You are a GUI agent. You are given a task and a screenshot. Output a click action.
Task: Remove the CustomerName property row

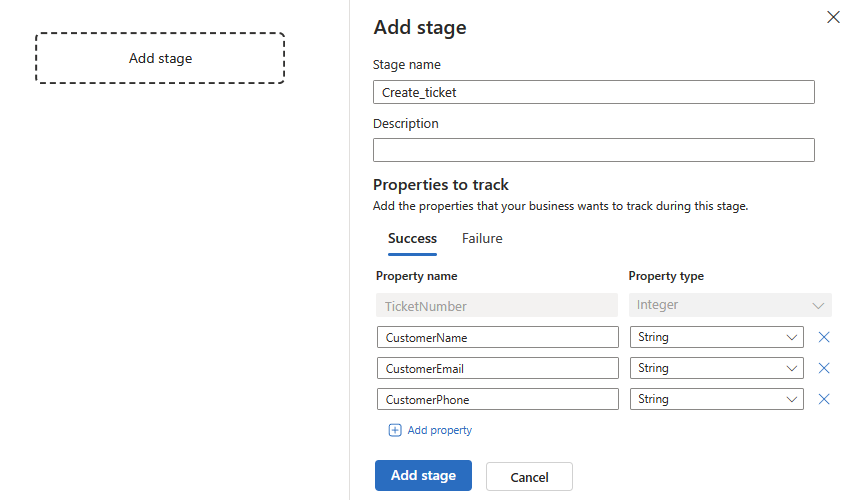(x=823, y=337)
